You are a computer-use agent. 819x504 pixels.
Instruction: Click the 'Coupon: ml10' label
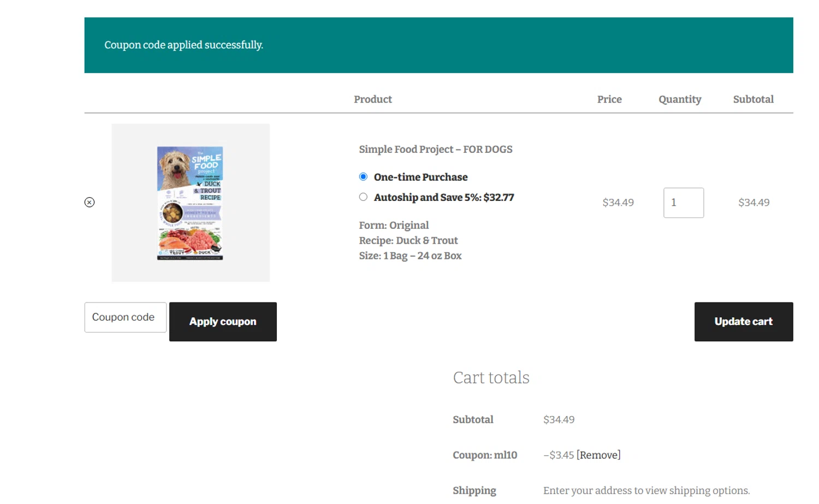point(485,455)
